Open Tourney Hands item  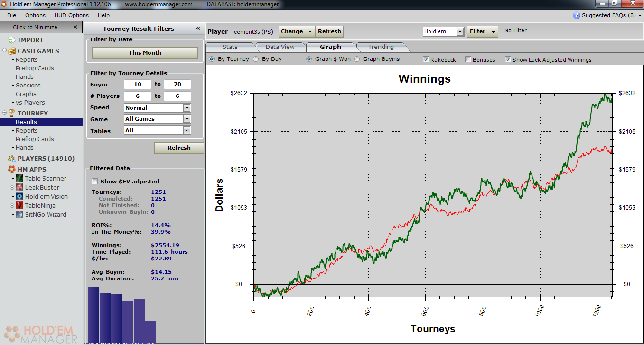pyautogui.click(x=25, y=147)
